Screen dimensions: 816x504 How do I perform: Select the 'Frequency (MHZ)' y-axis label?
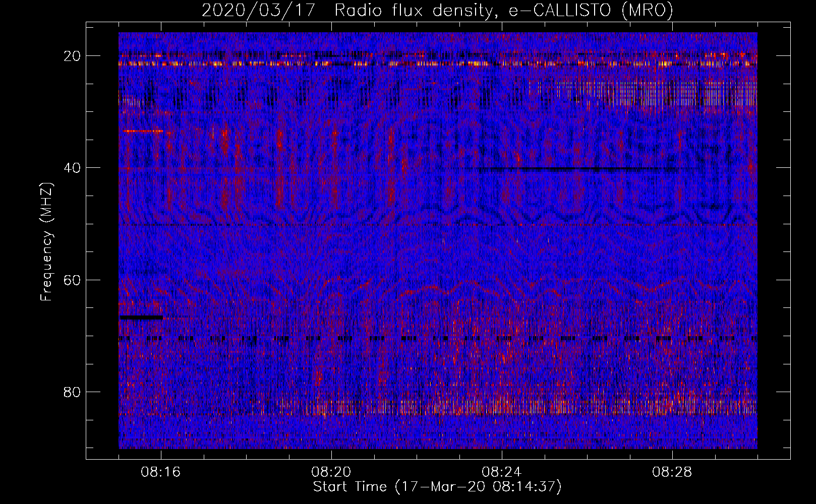(x=46, y=242)
